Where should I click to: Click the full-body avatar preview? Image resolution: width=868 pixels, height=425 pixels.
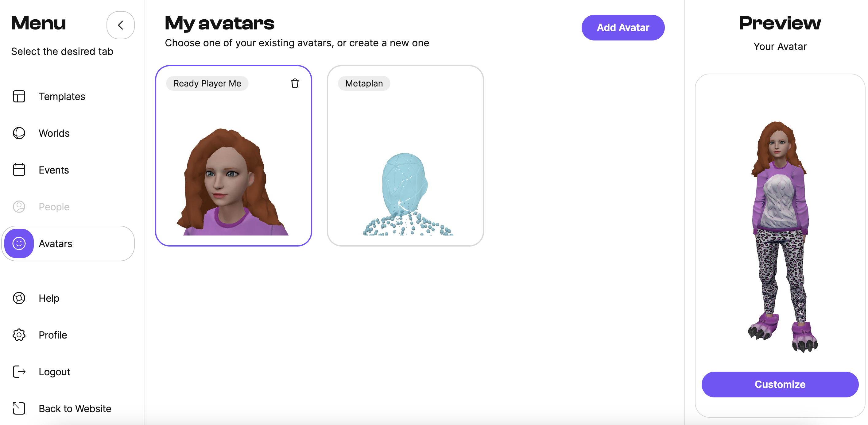point(780,236)
